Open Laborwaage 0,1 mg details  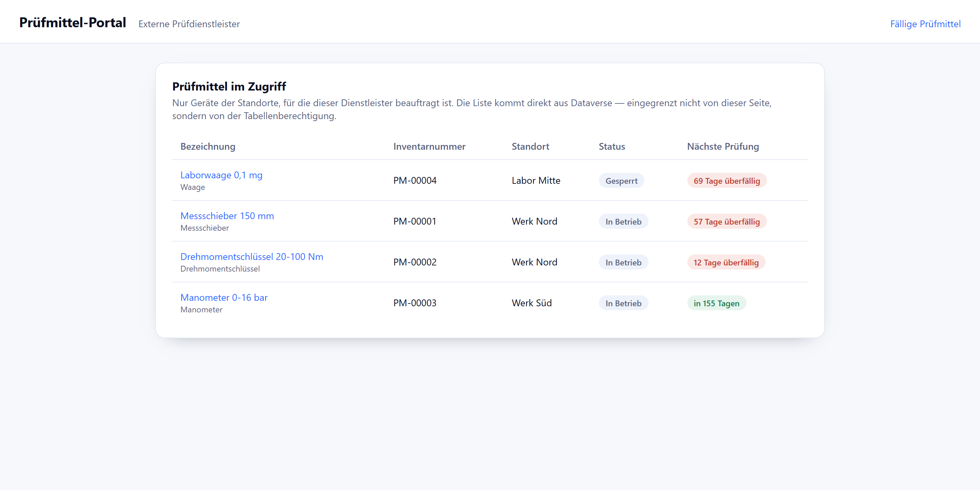[222, 175]
